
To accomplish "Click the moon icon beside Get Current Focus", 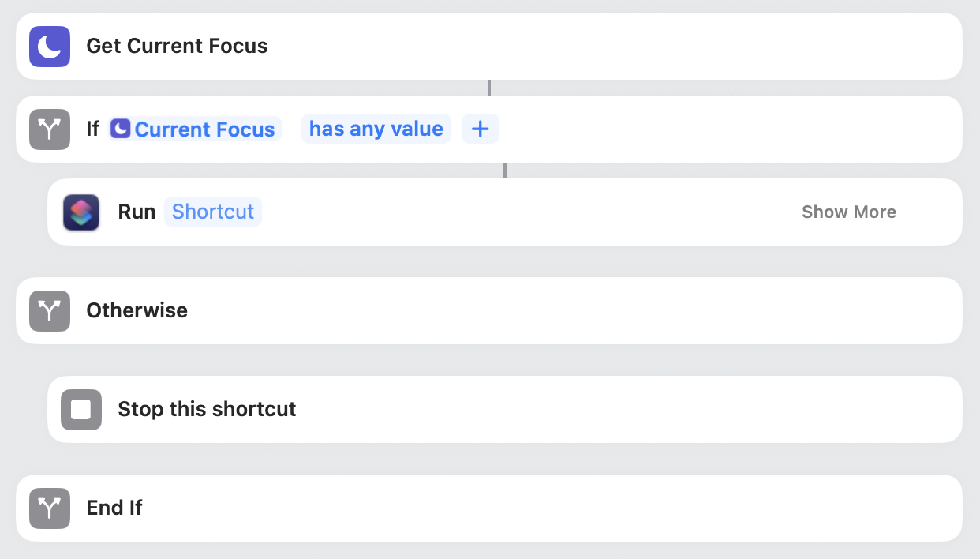I will 50,47.
